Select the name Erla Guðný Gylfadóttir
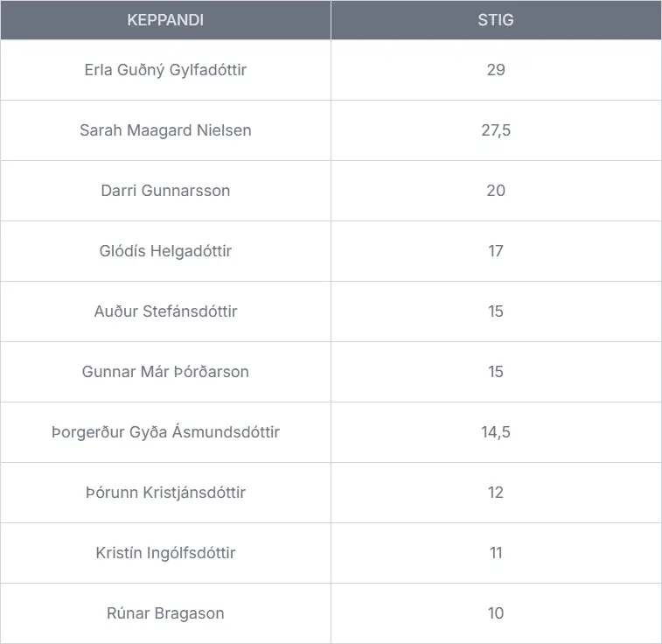This screenshot has width=662, height=644. pos(165,70)
